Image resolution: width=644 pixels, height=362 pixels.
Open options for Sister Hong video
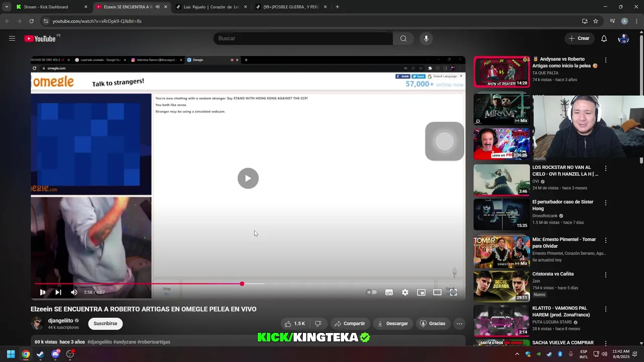coord(606,203)
